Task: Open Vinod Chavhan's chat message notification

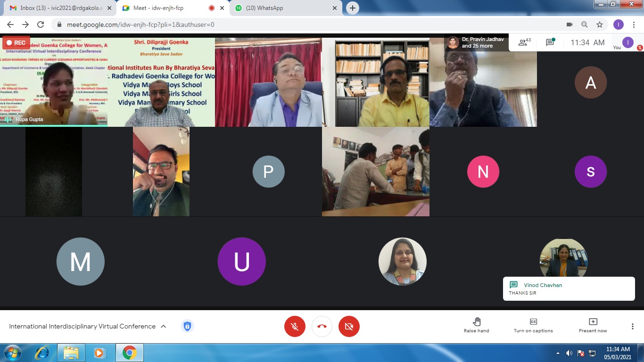Action: tap(568, 288)
